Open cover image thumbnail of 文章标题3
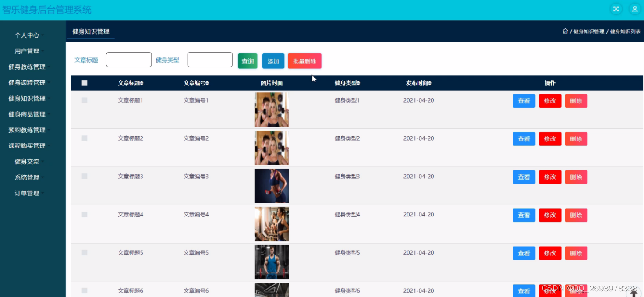Screen dimensions: 644x297 (272, 186)
